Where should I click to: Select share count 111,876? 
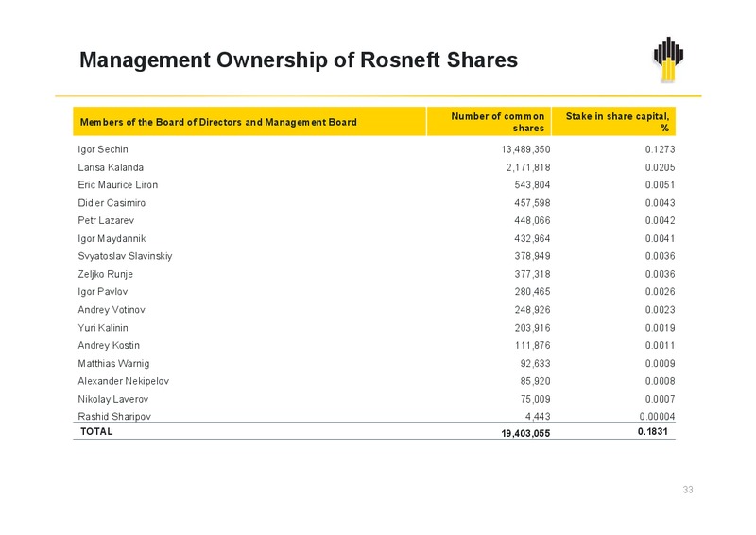click(532, 345)
